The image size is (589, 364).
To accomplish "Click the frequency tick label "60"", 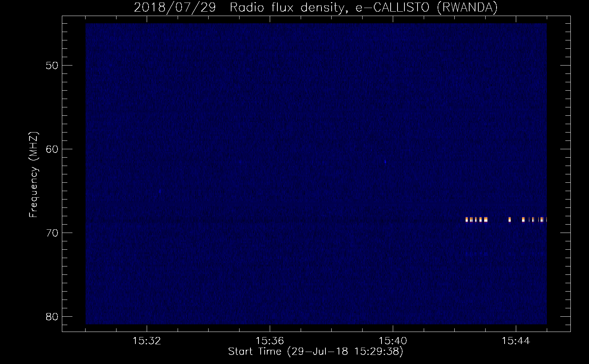I will point(52,149).
